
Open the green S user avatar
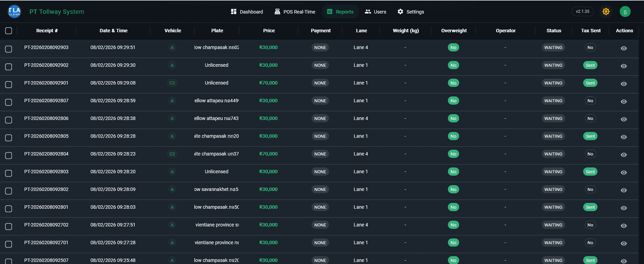pos(625,12)
